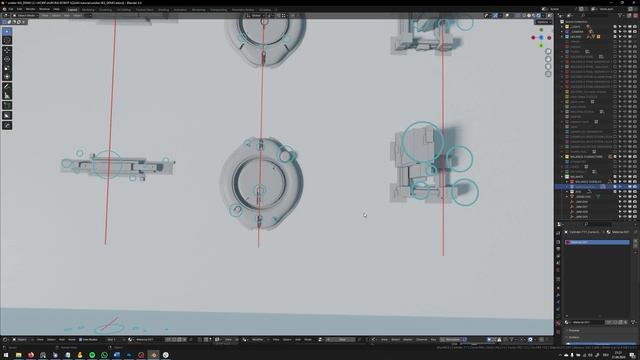This screenshot has width=640, height=360.
Task: Choose the Annotate pencil tool
Action: (x=7, y=87)
